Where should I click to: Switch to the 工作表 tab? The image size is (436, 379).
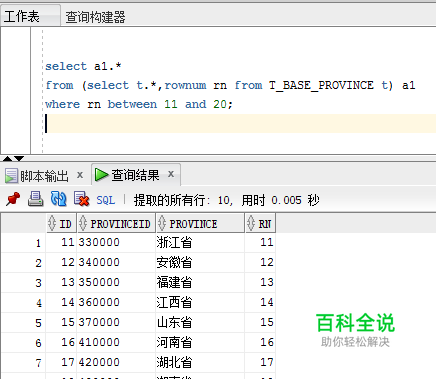click(x=30, y=16)
